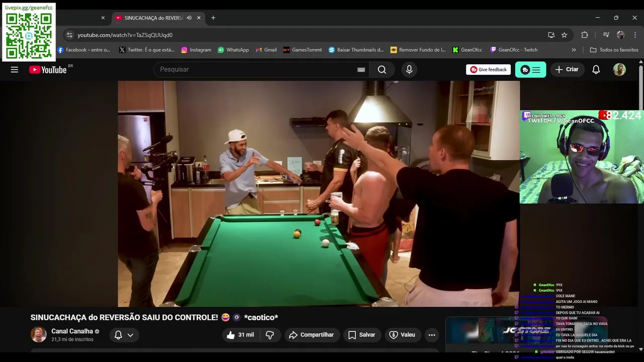Open the on-screen keyboard icon in search box

tap(361, 70)
